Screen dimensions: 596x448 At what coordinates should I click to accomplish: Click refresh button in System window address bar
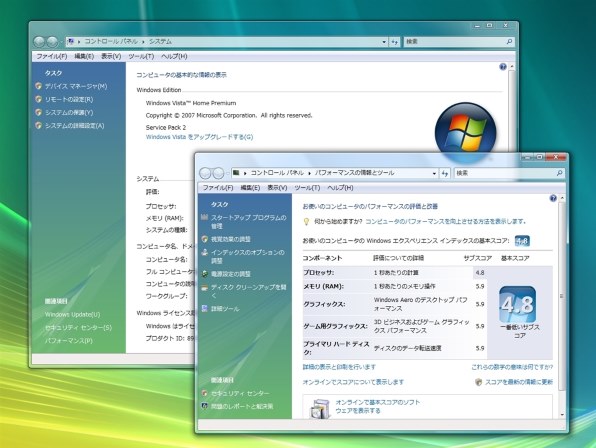point(395,42)
